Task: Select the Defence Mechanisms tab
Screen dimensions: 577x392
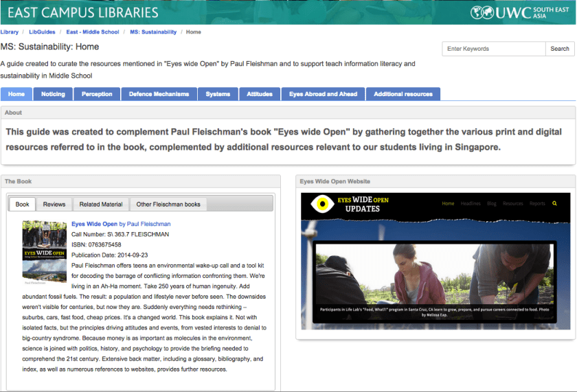Action: [159, 94]
